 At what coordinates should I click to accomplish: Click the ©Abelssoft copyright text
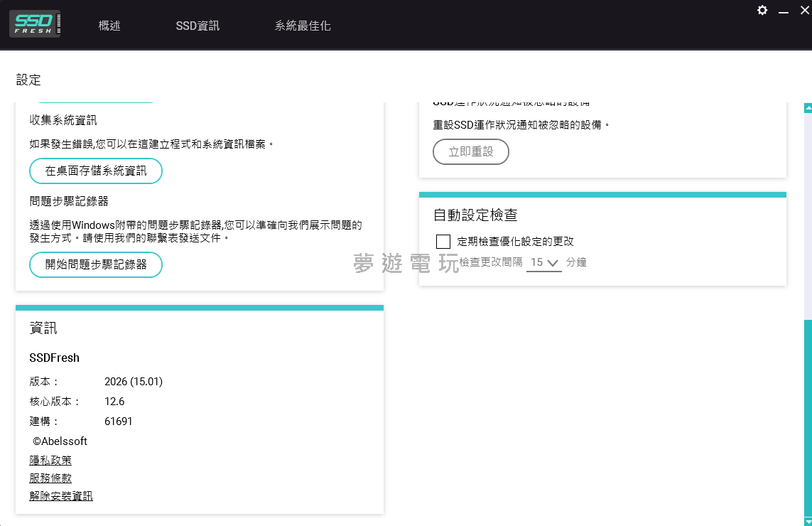(60, 441)
